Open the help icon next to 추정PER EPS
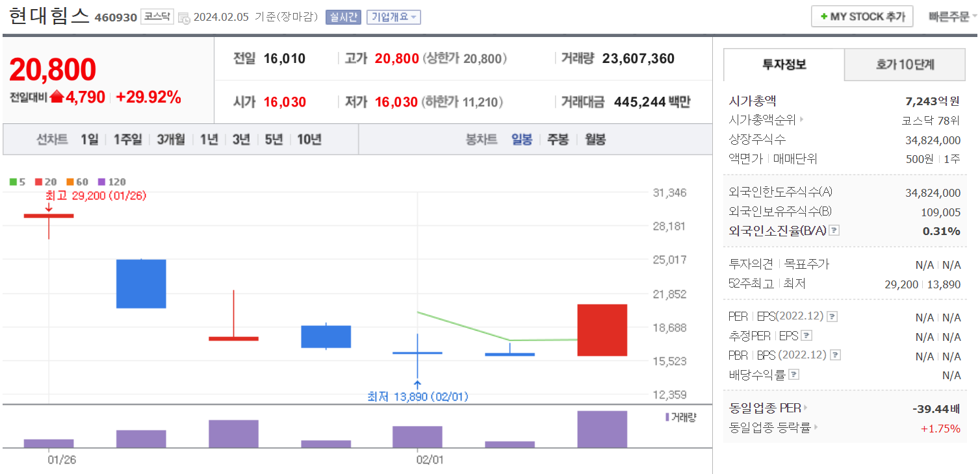The height and width of the screenshot is (474, 980). pos(806,336)
